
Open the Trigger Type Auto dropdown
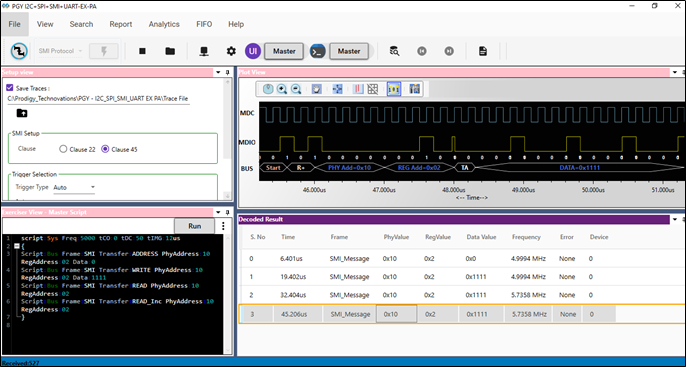74,187
